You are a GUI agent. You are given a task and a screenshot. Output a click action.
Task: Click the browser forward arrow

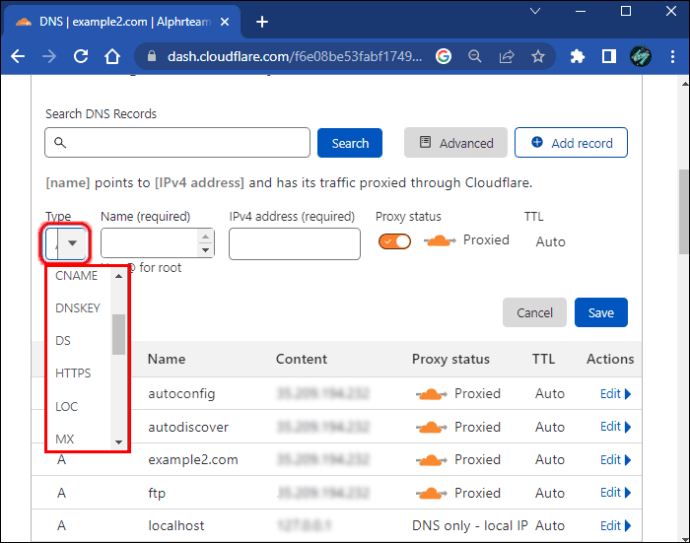(49, 56)
